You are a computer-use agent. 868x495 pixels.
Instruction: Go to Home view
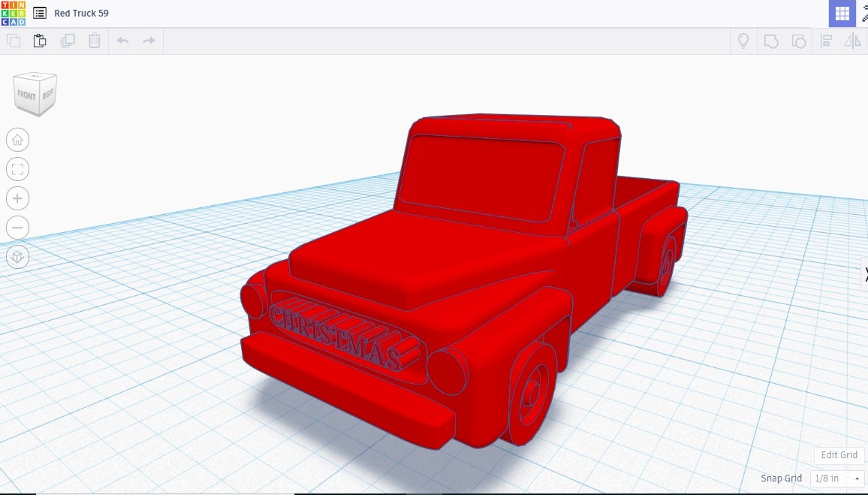click(18, 140)
